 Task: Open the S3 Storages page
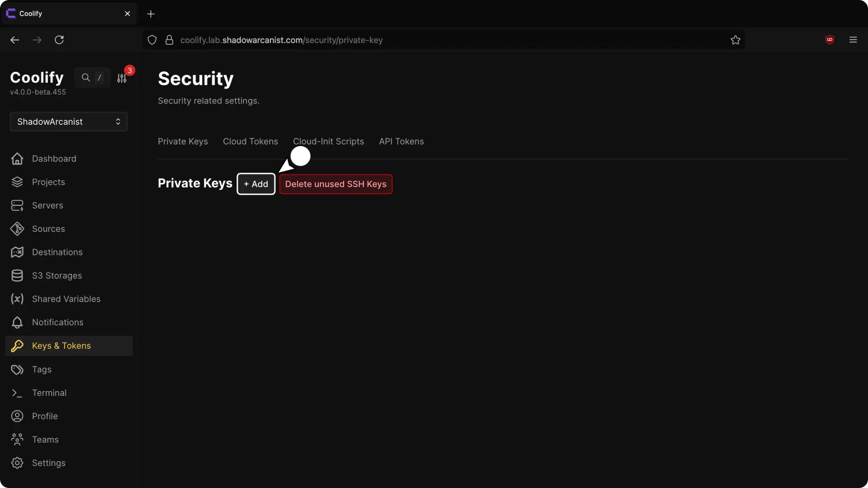[x=57, y=276]
